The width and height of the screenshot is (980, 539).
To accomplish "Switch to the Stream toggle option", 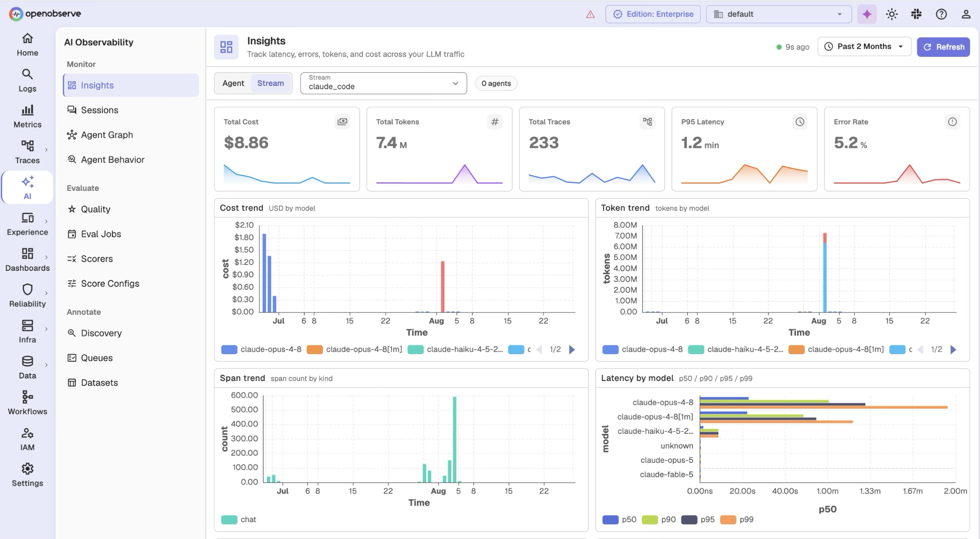I will pos(271,83).
